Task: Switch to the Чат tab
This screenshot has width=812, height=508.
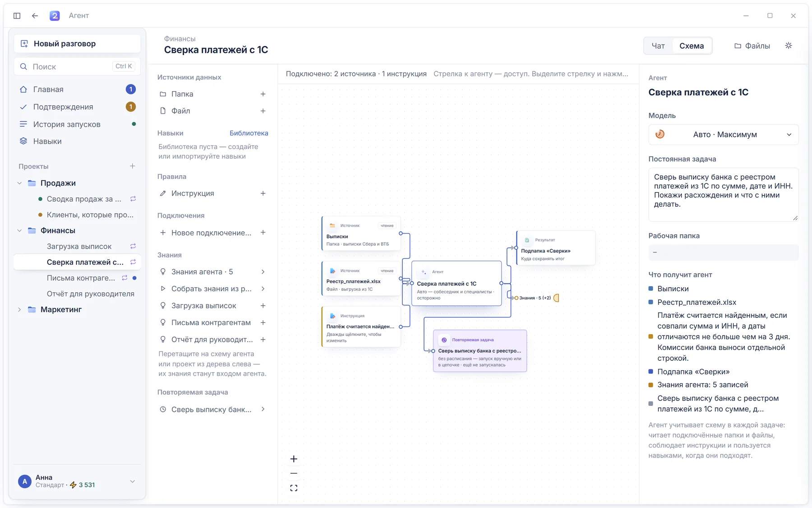Action: (x=658, y=46)
